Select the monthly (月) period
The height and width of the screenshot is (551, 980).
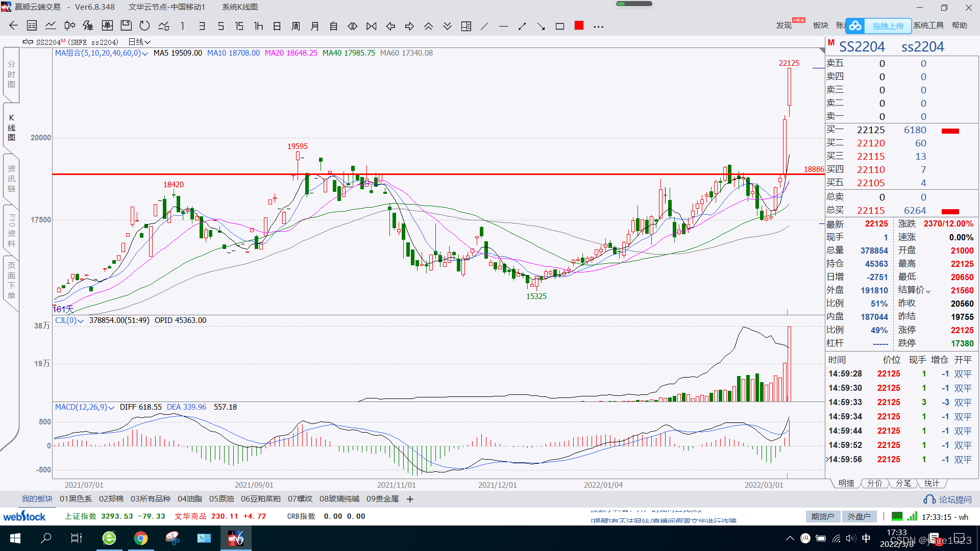[315, 26]
